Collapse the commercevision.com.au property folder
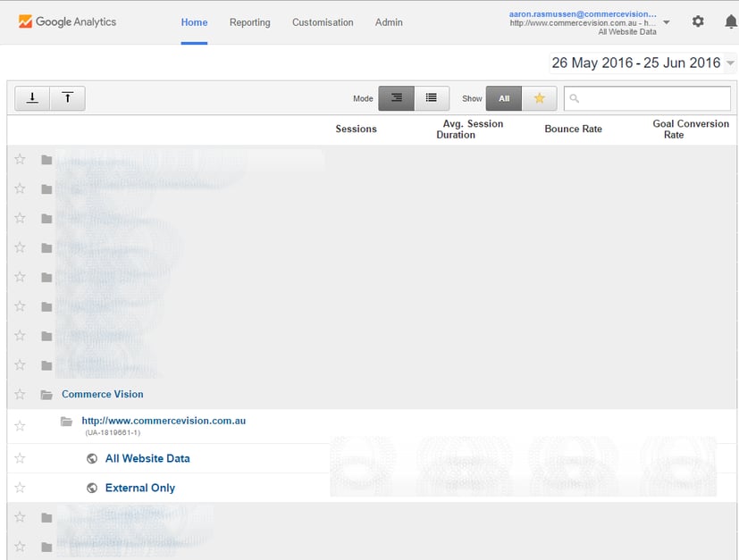The image size is (739, 560). [x=66, y=421]
